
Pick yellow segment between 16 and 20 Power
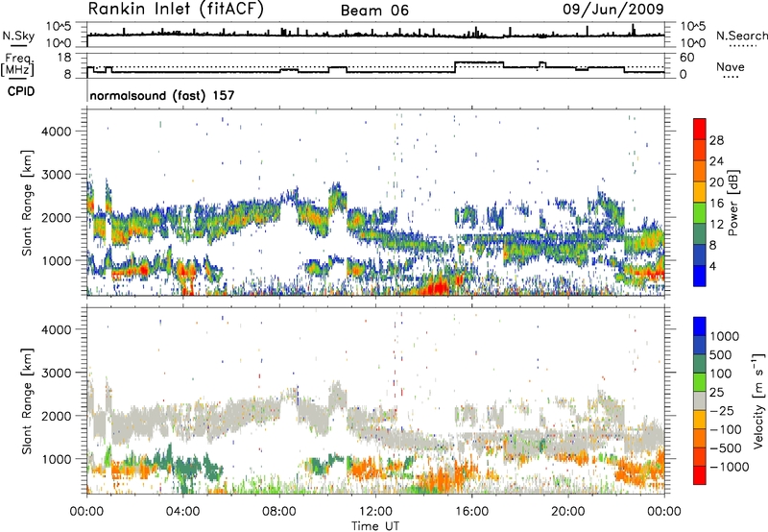tap(700, 192)
